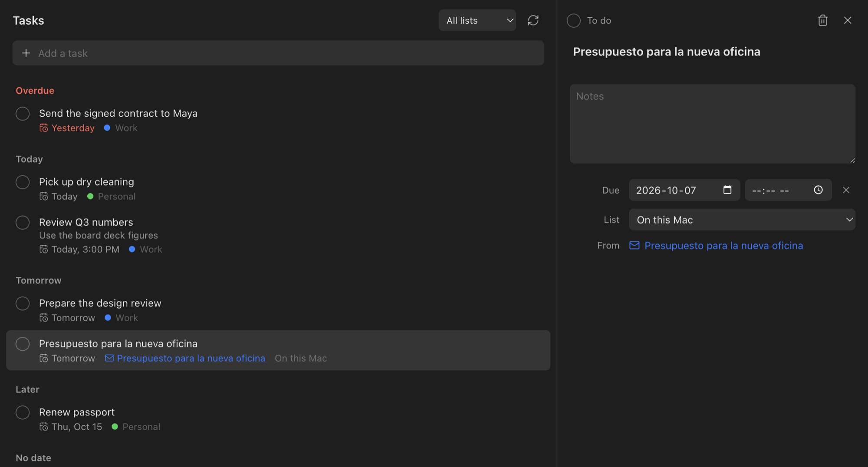The width and height of the screenshot is (868, 467).
Task: Open the blue email link in the selected task row
Action: point(191,358)
